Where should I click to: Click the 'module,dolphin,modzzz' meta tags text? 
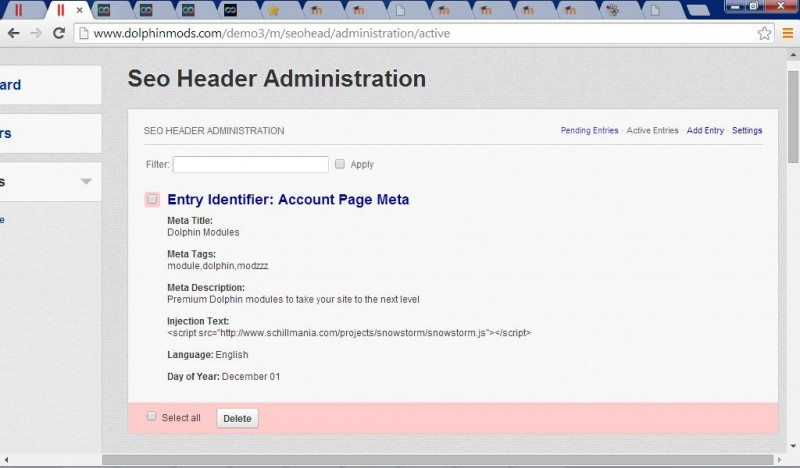point(218,266)
